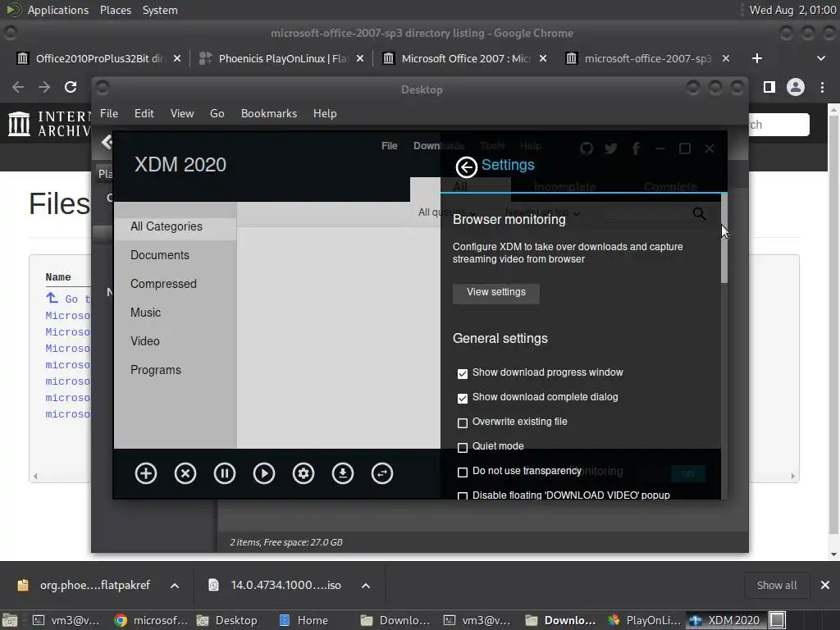Open View menu in Desktop file manager
Viewport: 840px width, 630px height.
click(x=182, y=113)
